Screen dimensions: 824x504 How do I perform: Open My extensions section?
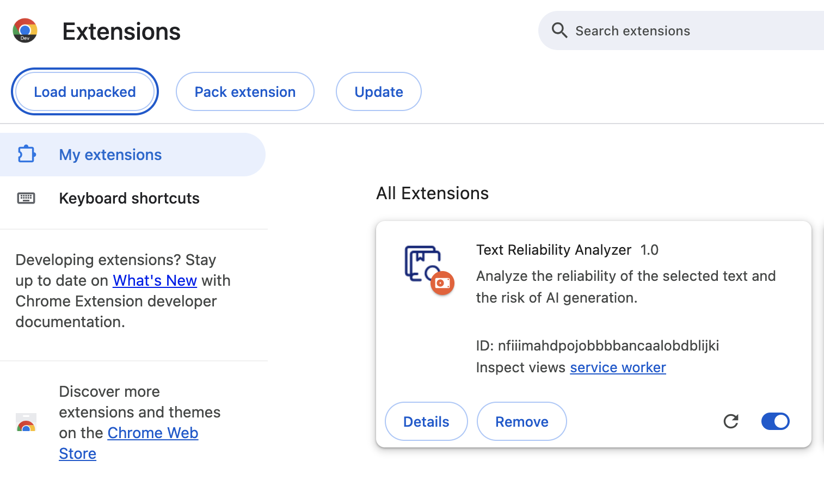click(133, 155)
